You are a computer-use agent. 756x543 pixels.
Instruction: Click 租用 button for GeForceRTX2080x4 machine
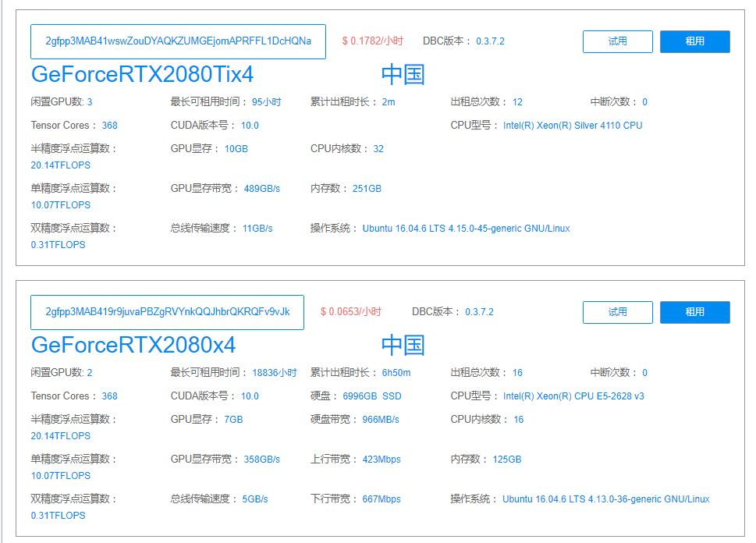pos(695,312)
